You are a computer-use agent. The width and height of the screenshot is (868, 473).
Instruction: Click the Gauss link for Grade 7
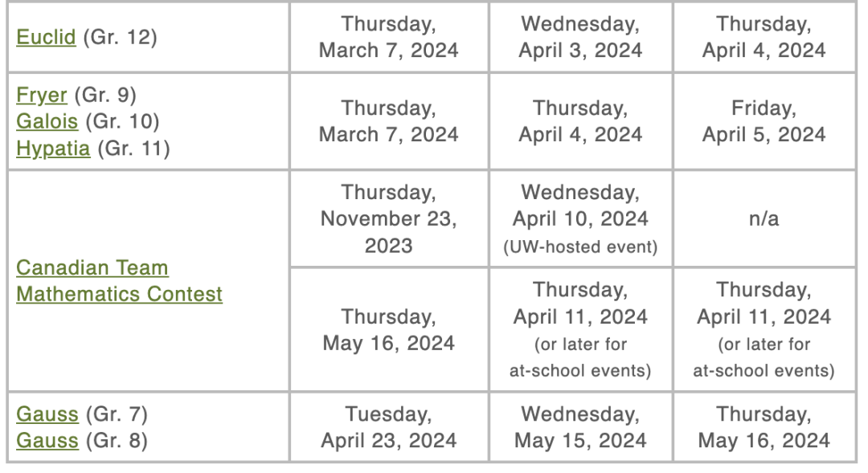pyautogui.click(x=47, y=414)
